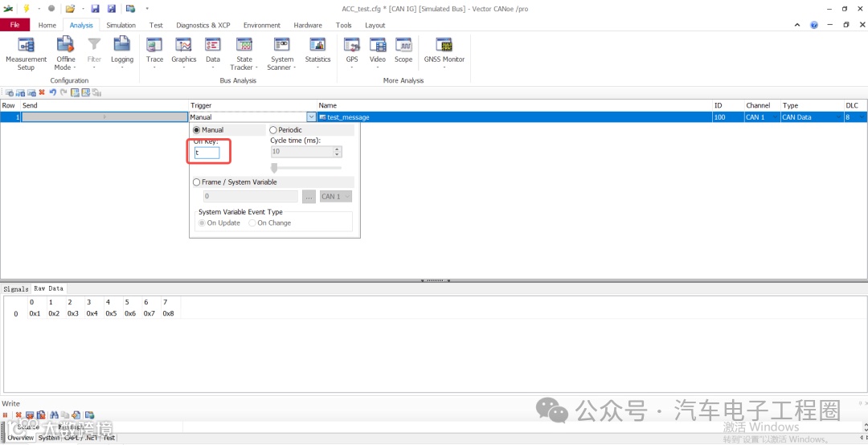Click the Cycle time spinner arrows
This screenshot has width=868, height=445.
pyautogui.click(x=338, y=151)
